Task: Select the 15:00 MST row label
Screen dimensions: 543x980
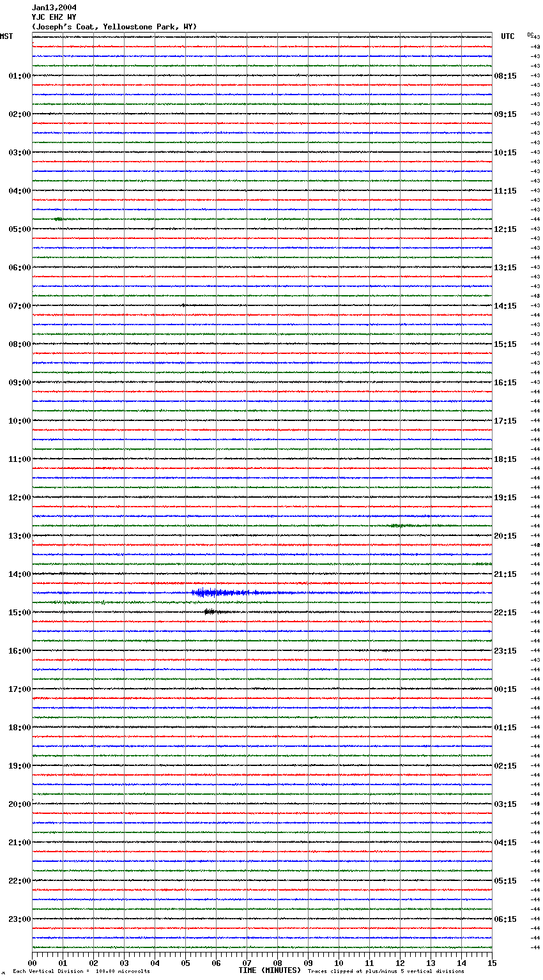Action: pyautogui.click(x=20, y=613)
